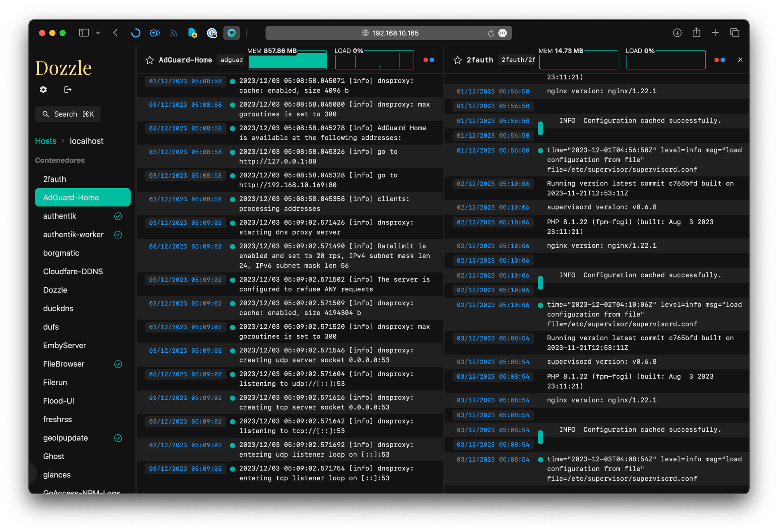Image resolution: width=778 pixels, height=532 pixels.
Task: Show Safari tab overview icon
Action: [x=734, y=33]
